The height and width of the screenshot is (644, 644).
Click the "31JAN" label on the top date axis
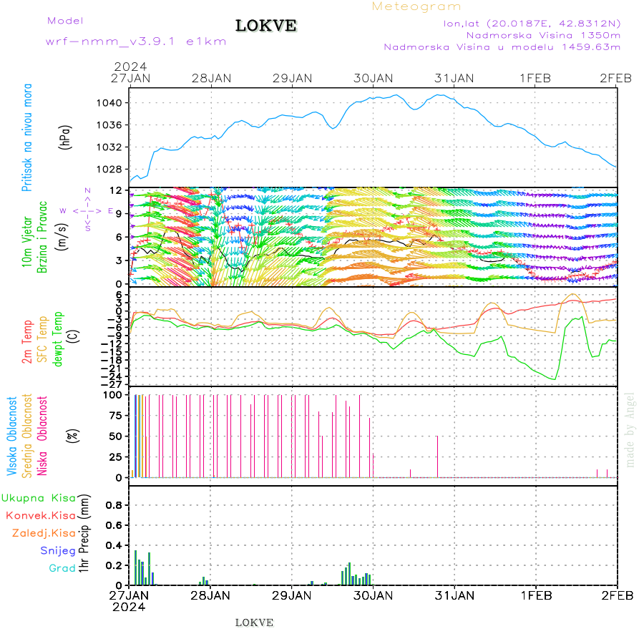(x=454, y=79)
